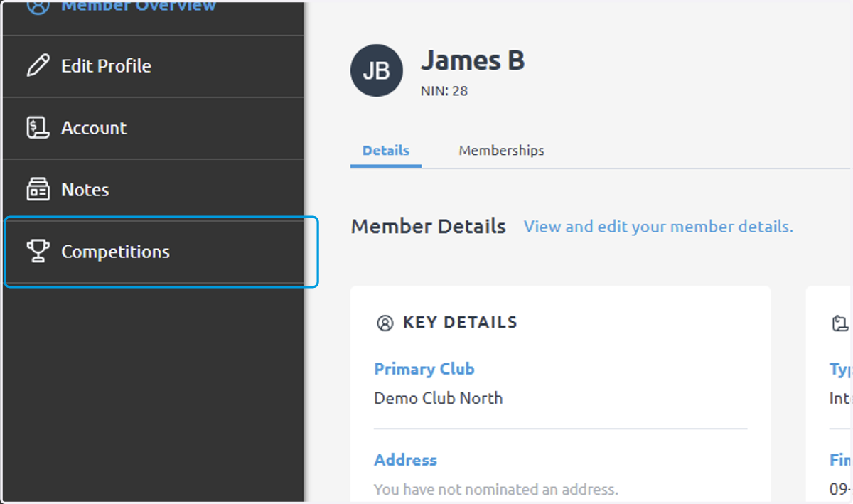Screen dimensions: 853x504
Task: Click the JB avatar circle
Action: click(x=377, y=70)
